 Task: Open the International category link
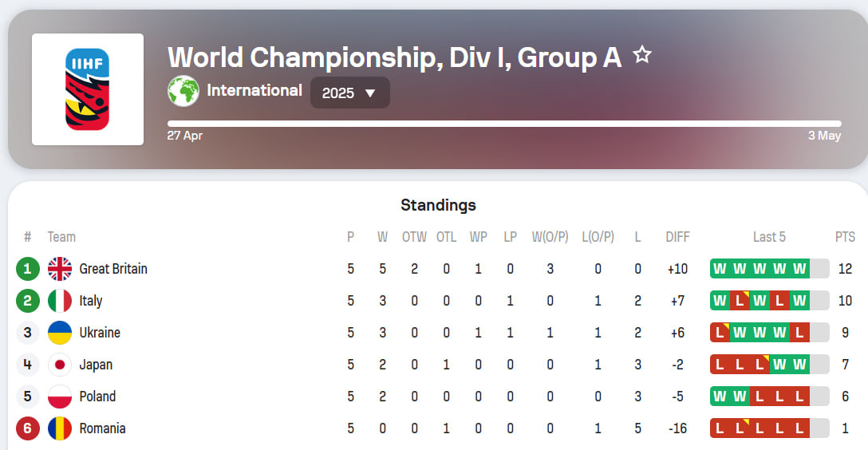pyautogui.click(x=254, y=90)
